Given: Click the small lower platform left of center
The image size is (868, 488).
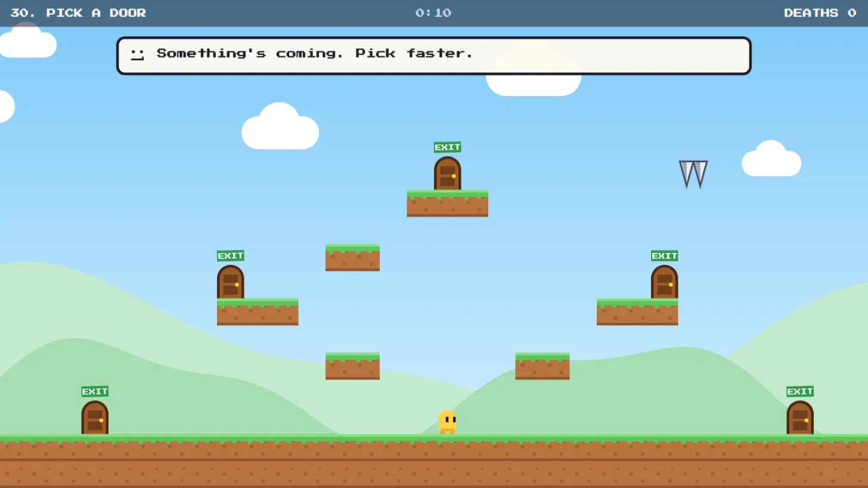Looking at the screenshot, I should [x=352, y=366].
